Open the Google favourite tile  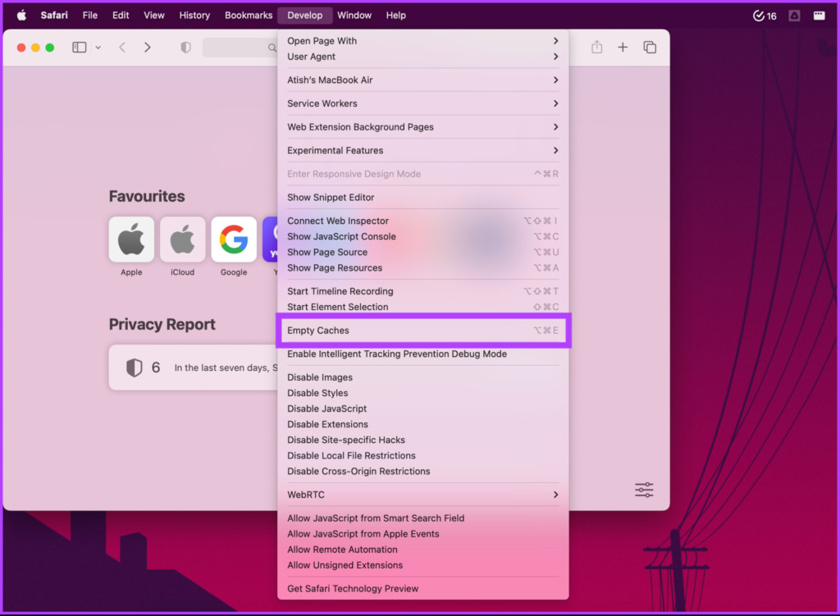tap(234, 240)
